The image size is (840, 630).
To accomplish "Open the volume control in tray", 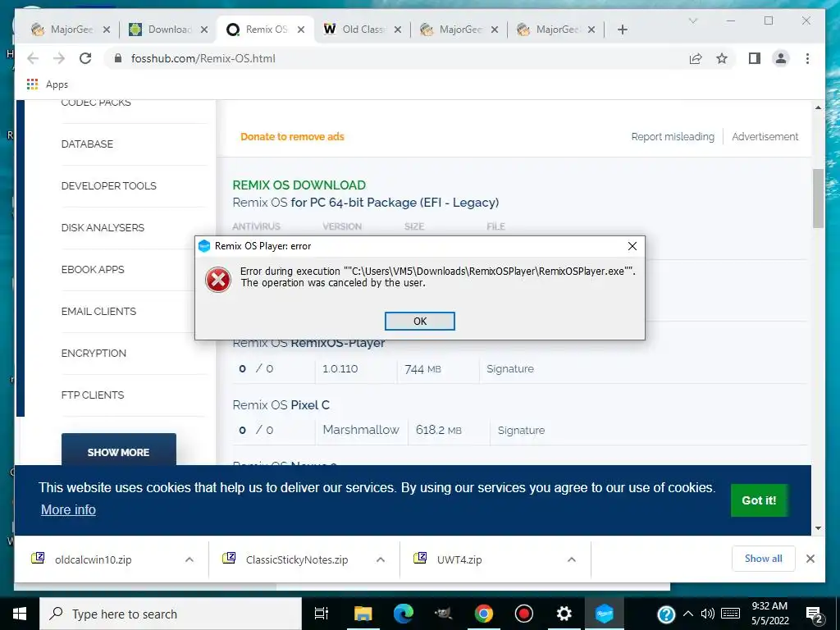I will (708, 614).
